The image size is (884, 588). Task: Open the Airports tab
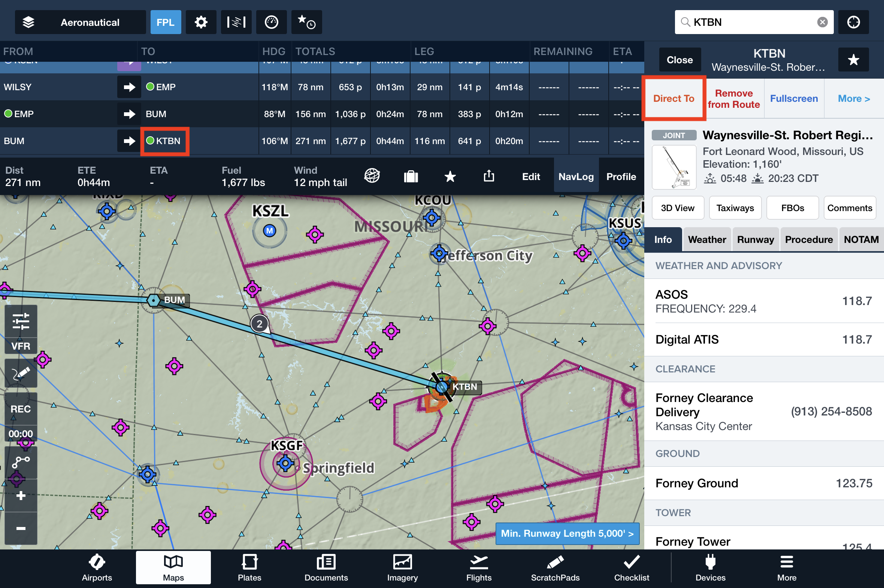click(97, 567)
